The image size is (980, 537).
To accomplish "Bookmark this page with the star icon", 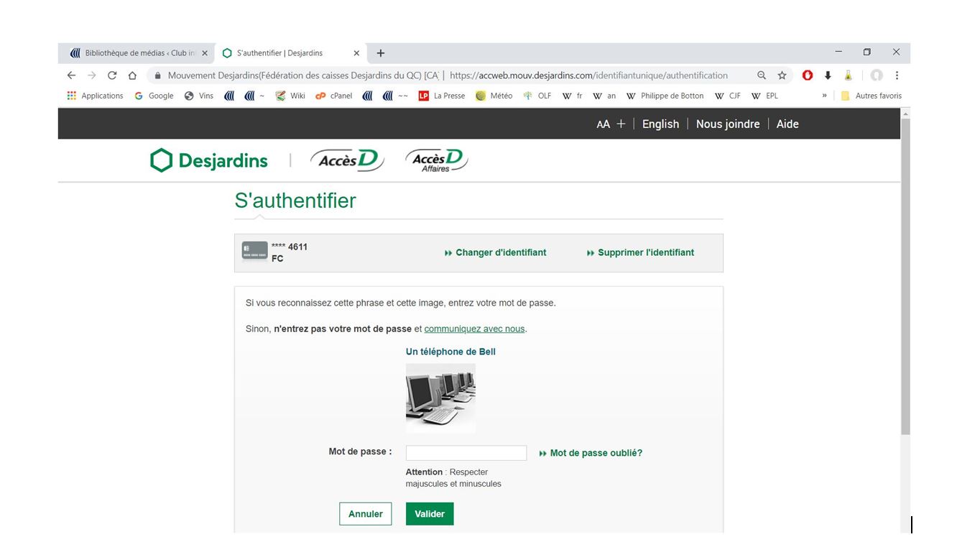I will click(782, 75).
